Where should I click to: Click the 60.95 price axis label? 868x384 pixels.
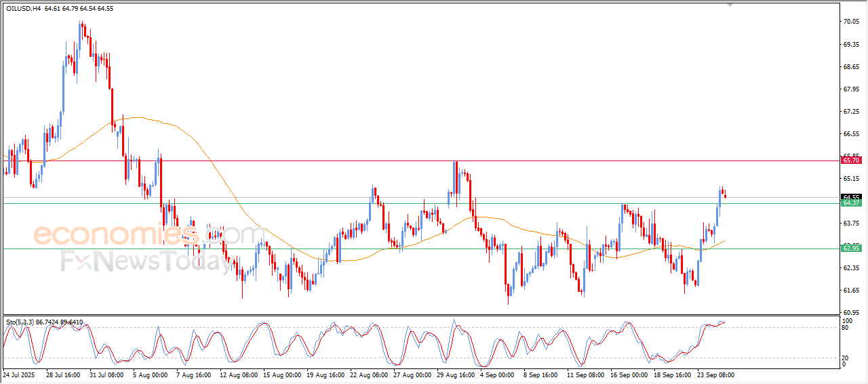point(850,312)
